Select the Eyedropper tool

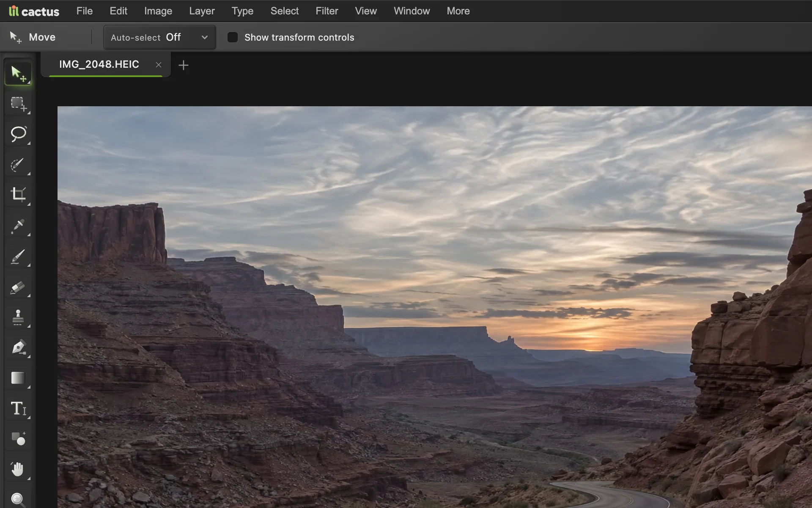(x=18, y=226)
